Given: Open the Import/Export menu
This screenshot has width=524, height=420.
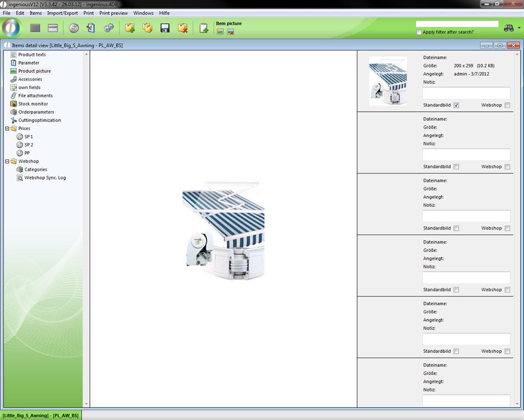Looking at the screenshot, I should click(x=62, y=13).
